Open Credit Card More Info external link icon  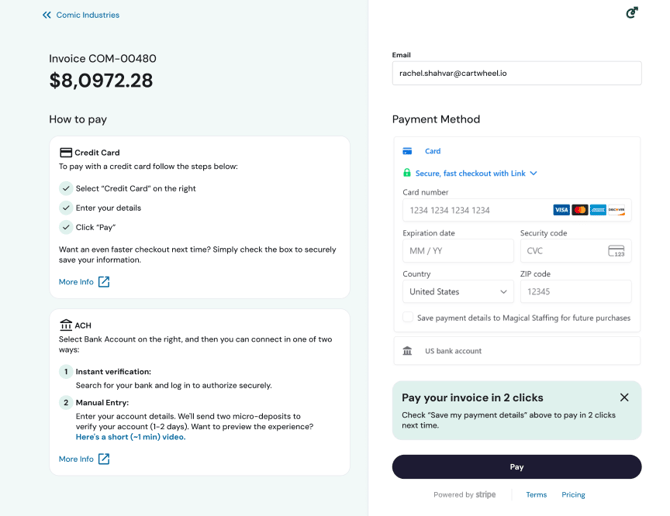point(104,282)
